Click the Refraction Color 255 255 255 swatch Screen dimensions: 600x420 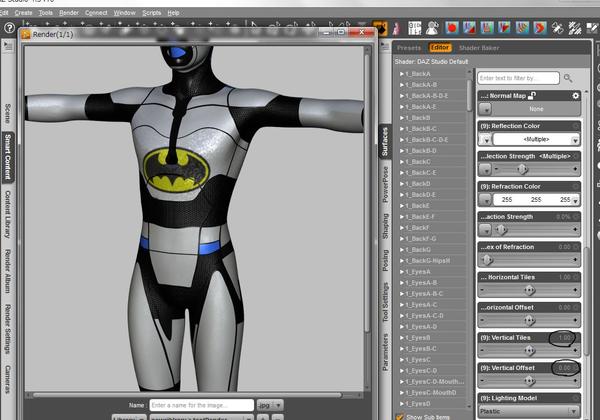(536, 200)
